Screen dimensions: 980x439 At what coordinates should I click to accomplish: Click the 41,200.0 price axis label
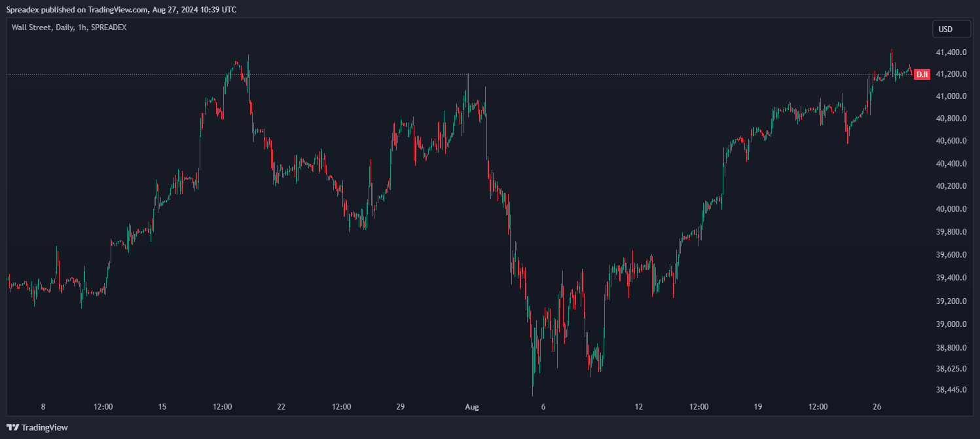tap(952, 74)
